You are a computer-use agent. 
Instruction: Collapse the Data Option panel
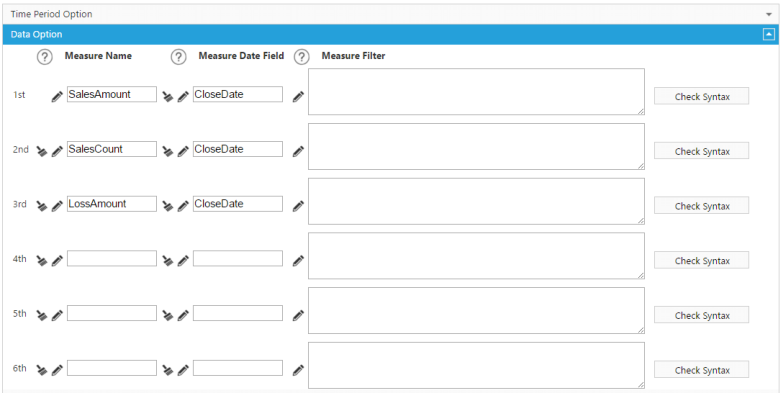pyautogui.click(x=769, y=34)
